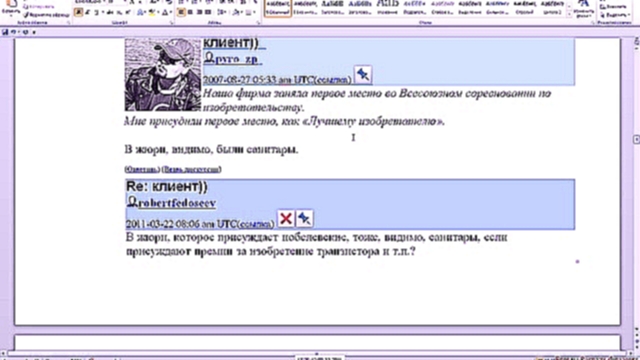Image resolution: width=640 pixels, height=360 pixels.
Task: Click the vertical scrollbar on right edge
Action: (636, 184)
